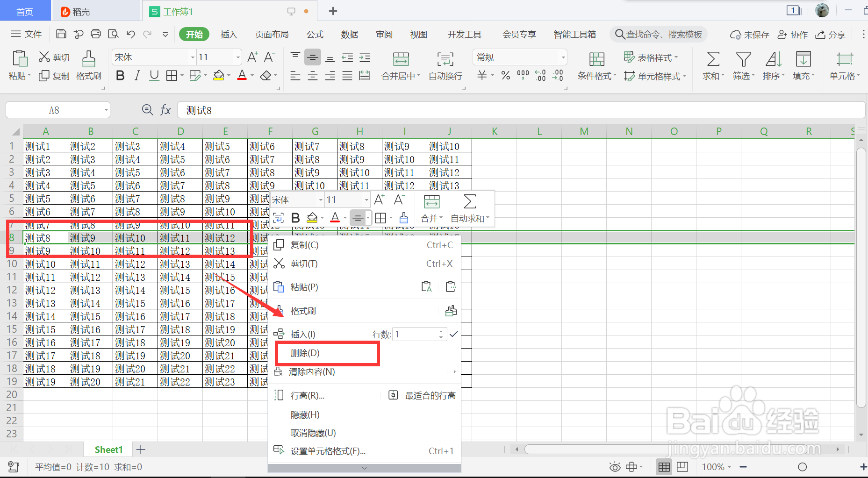
Task: Click Merge and Center (合并居中) icon
Action: click(x=401, y=59)
